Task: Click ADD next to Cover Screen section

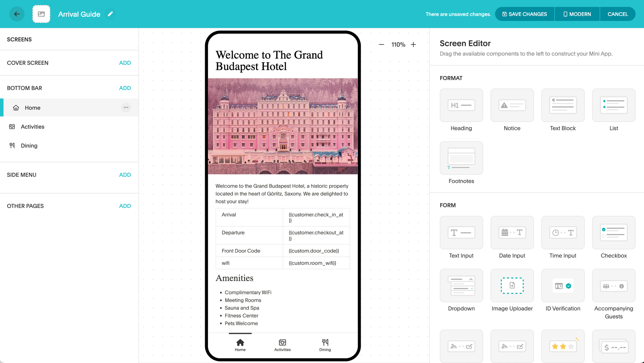Action: point(125,63)
